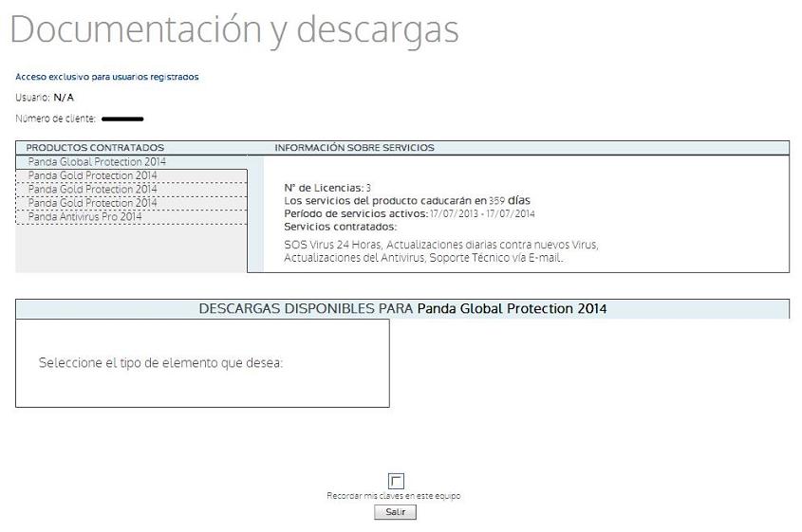
Task: Click the 'PRODUCTOS CONTRATADOS' column header
Action: (95, 148)
